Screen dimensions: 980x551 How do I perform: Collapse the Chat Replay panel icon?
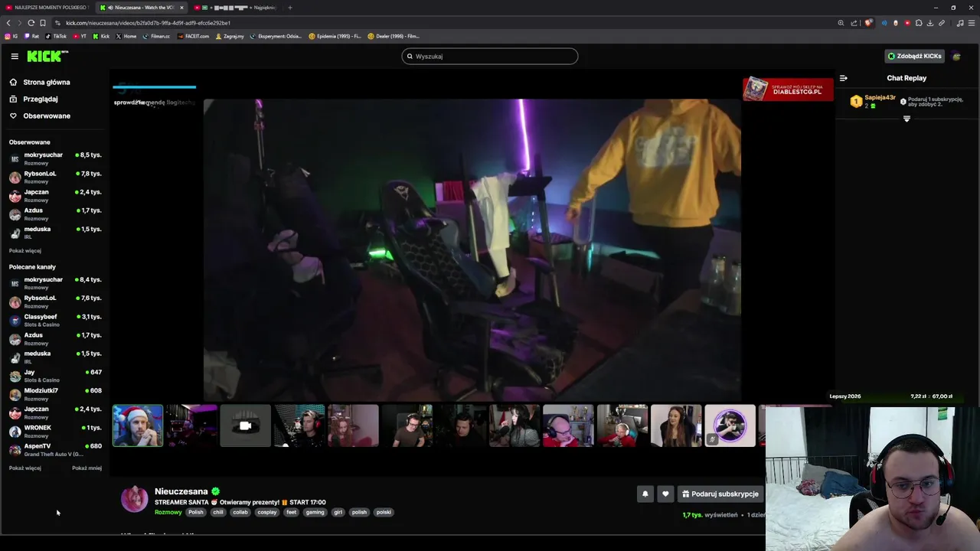[843, 78]
